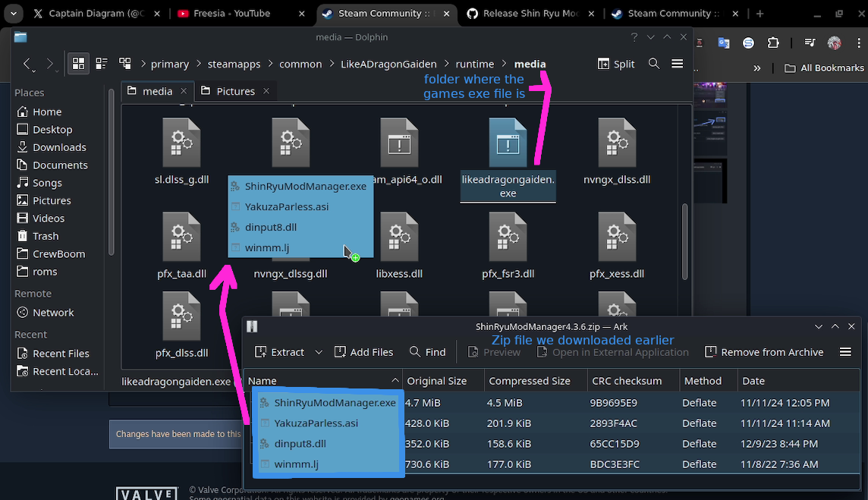The width and height of the screenshot is (868, 500).
Task: Select the sl.dlss_g.dll file icon
Action: 181,143
